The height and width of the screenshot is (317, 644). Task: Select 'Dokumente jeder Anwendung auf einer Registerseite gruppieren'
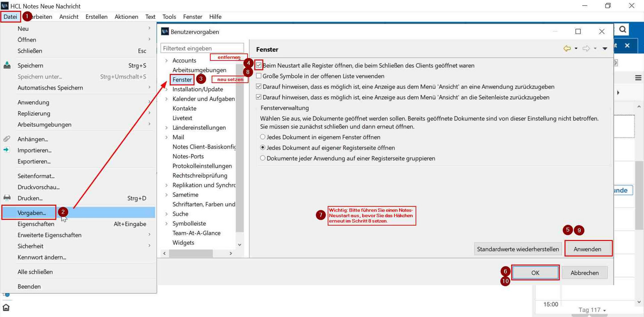pos(263,158)
